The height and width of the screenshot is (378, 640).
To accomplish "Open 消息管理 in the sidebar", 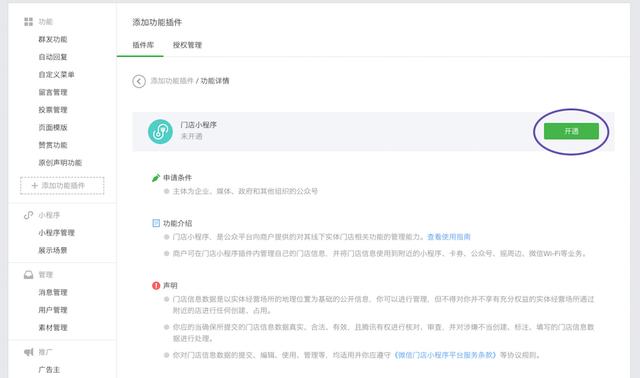I will pos(53,292).
